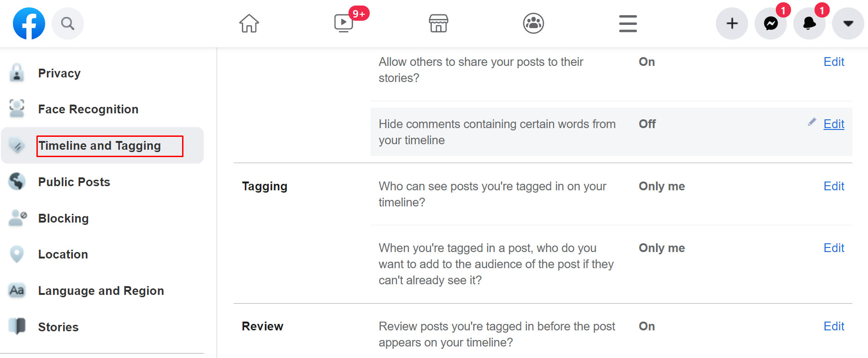Go to the Home feed icon
Screen dimensions: 868x358
(x=249, y=23)
